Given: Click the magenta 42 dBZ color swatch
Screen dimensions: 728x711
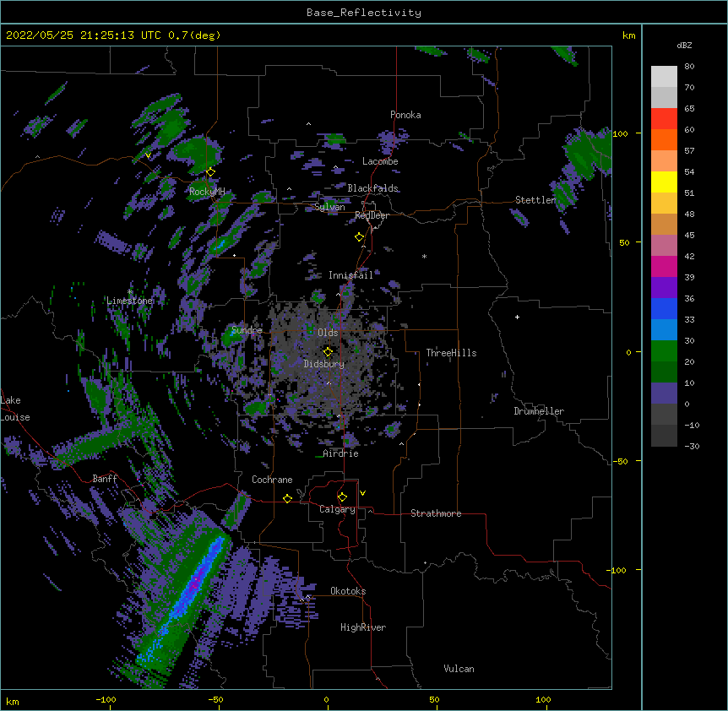Looking at the screenshot, I should [x=664, y=266].
